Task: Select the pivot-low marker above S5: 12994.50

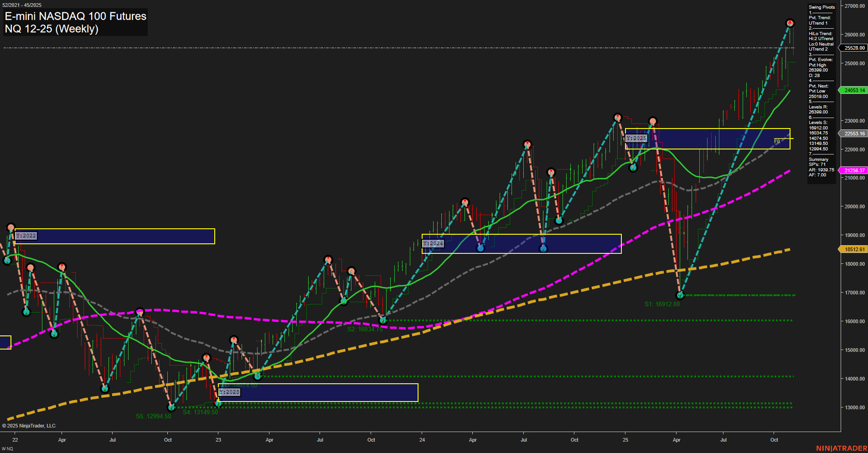Action: (x=171, y=408)
